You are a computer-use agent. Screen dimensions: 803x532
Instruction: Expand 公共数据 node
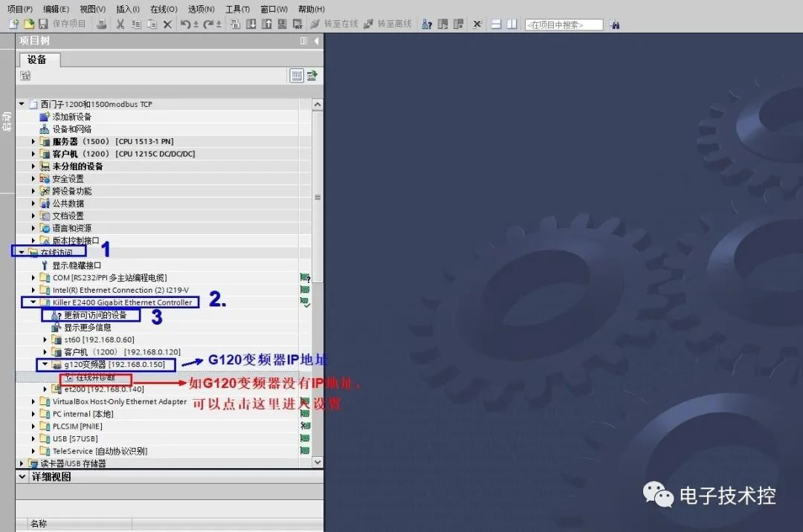[33, 203]
